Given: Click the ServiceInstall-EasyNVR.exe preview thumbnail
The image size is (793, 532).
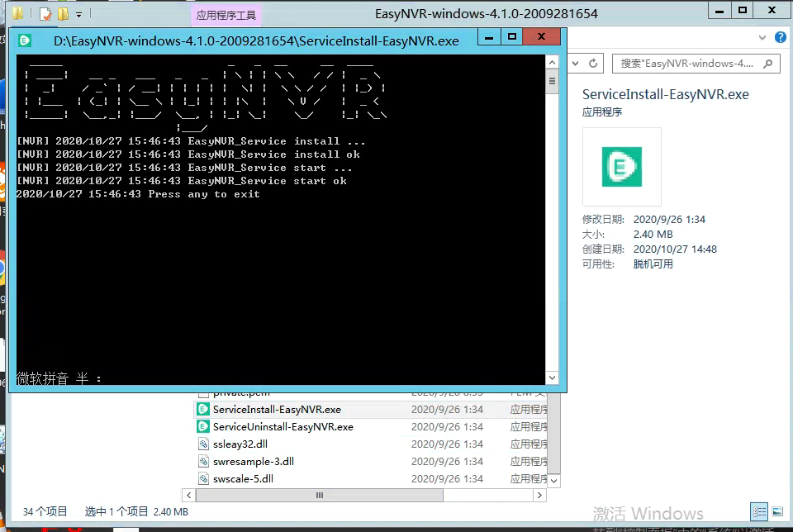Looking at the screenshot, I should [621, 166].
